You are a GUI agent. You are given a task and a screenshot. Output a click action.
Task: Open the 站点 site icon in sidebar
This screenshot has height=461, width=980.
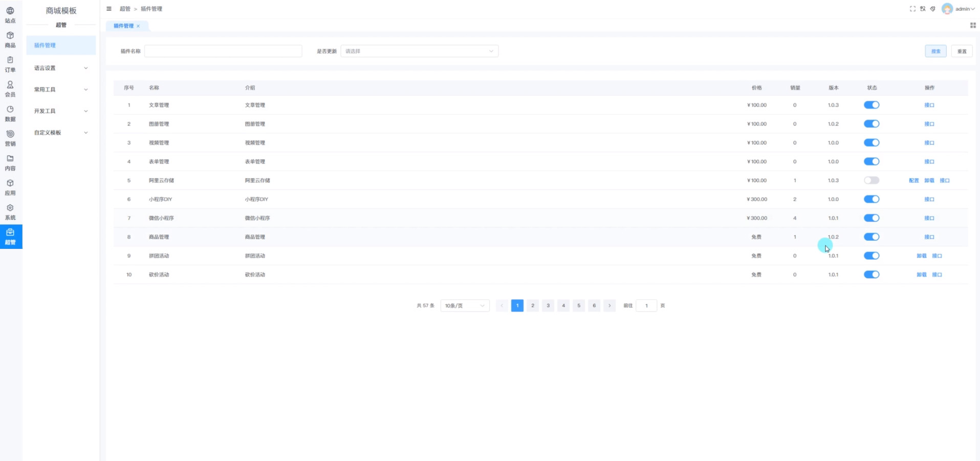tap(10, 15)
